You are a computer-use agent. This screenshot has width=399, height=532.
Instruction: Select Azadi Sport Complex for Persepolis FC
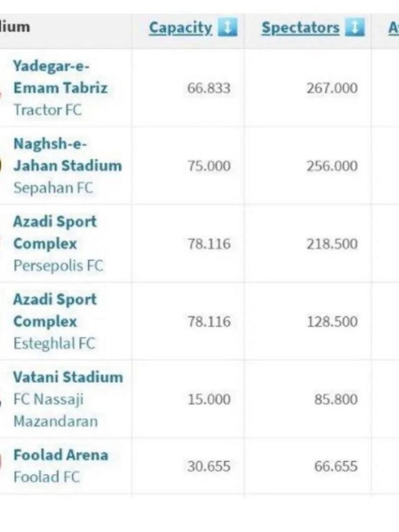pos(55,233)
